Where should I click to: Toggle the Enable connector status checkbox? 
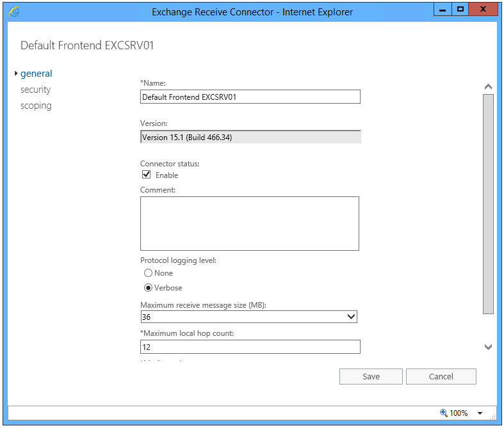click(x=146, y=175)
